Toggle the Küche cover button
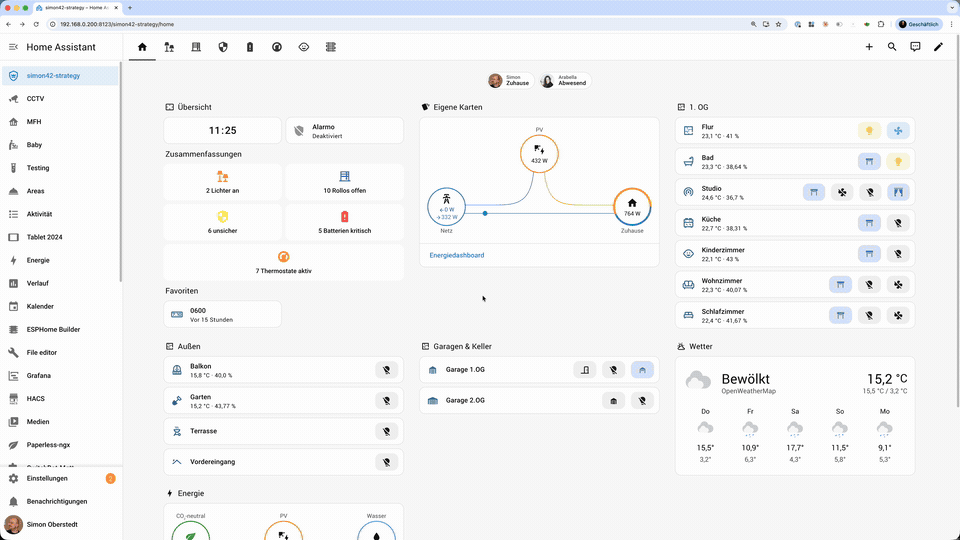Screen dimensions: 960x540 [x=869, y=223]
